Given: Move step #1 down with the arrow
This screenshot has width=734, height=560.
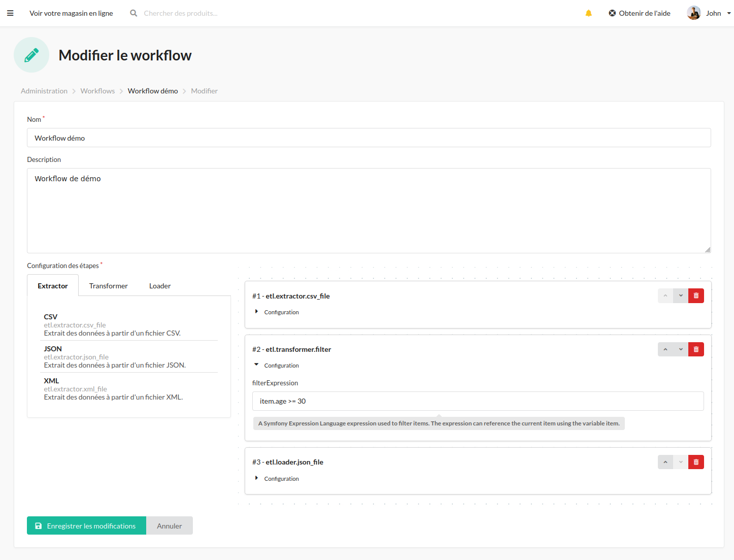Looking at the screenshot, I should pos(680,295).
